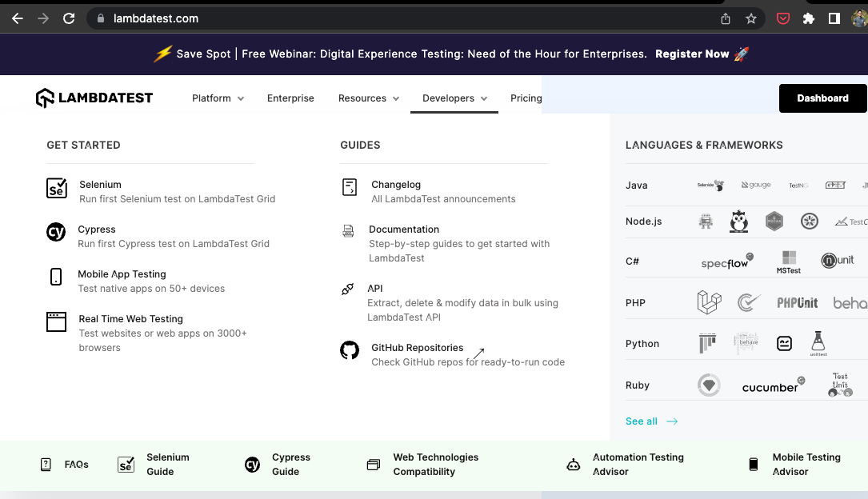This screenshot has height=499, width=868.
Task: Click the Changelog icon in Guides
Action: [350, 187]
